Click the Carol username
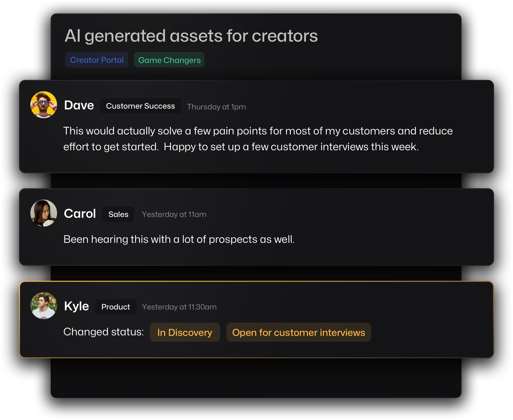This screenshot has height=420, width=513. (80, 214)
